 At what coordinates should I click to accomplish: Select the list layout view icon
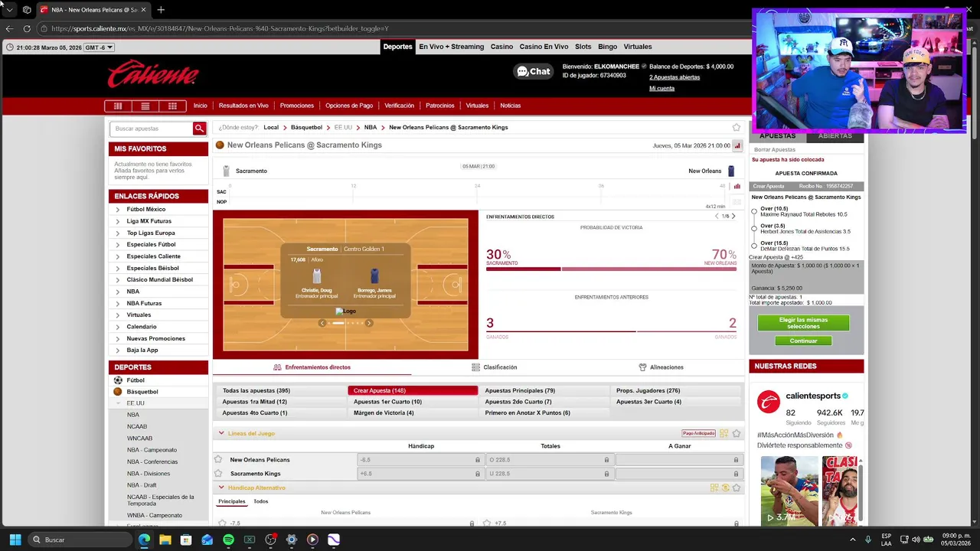click(x=145, y=106)
